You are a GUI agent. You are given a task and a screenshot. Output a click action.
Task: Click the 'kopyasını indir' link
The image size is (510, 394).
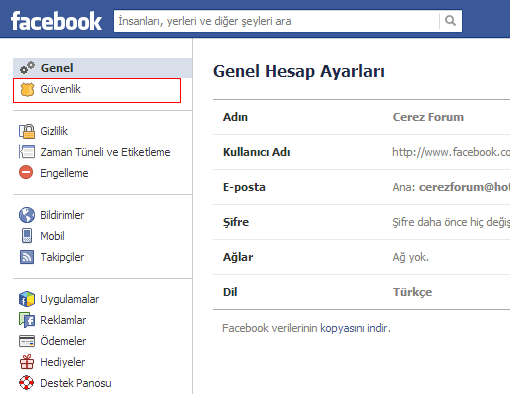pyautogui.click(x=354, y=328)
